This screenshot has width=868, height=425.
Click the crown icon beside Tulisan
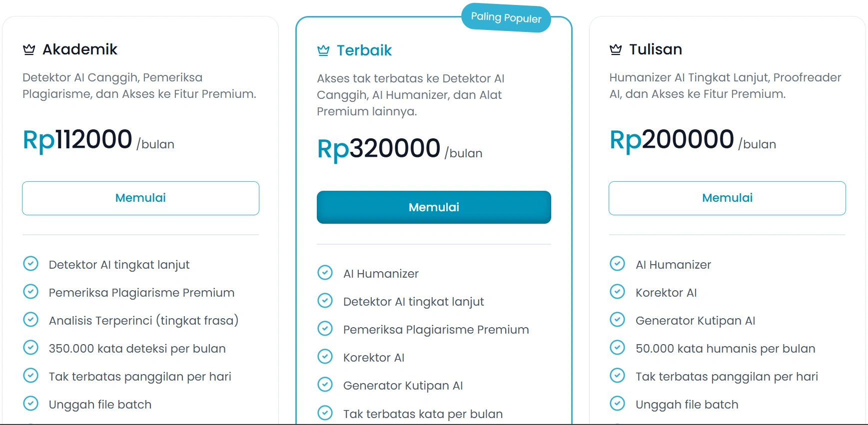[x=616, y=49]
